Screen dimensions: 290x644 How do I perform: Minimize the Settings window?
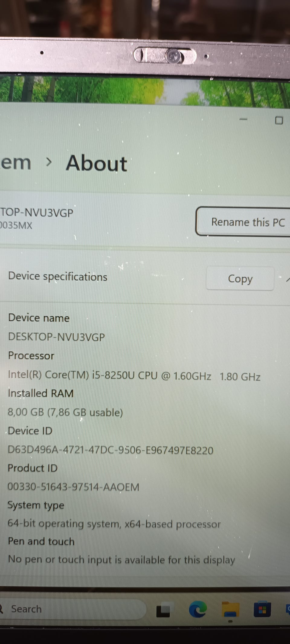243,119
